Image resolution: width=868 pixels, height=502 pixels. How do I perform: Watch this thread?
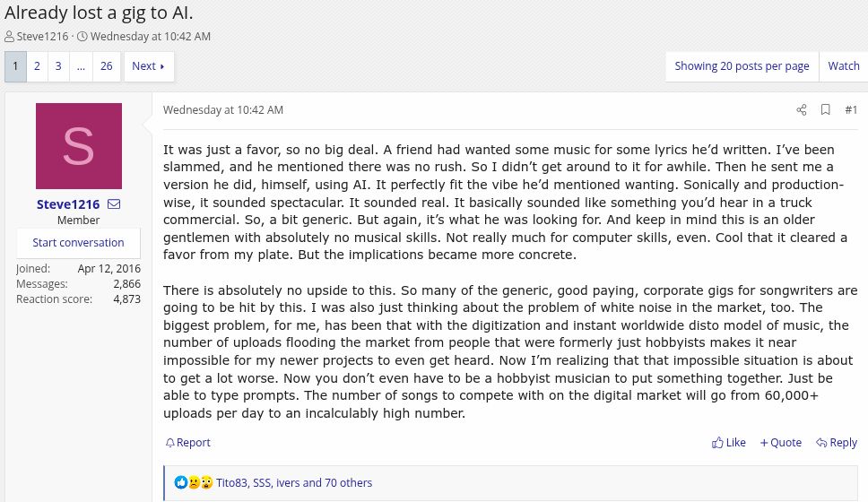pyautogui.click(x=843, y=66)
